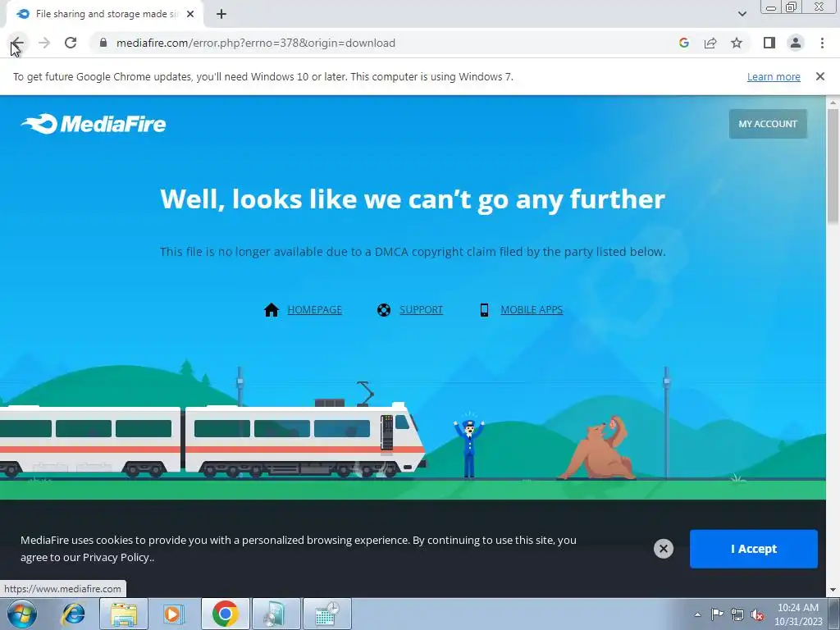
Task: Open the Chrome profile menu
Action: tap(796, 43)
